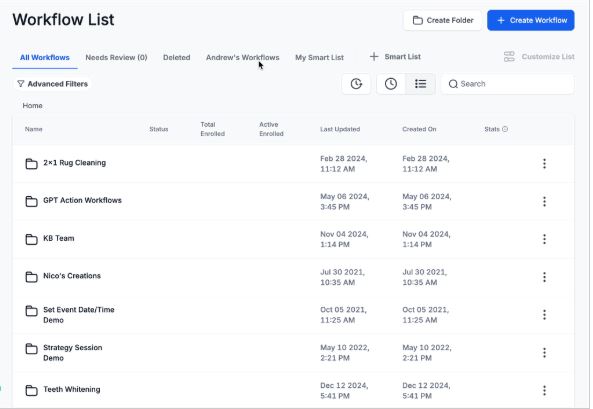Select the Deleted tab

coord(176,58)
